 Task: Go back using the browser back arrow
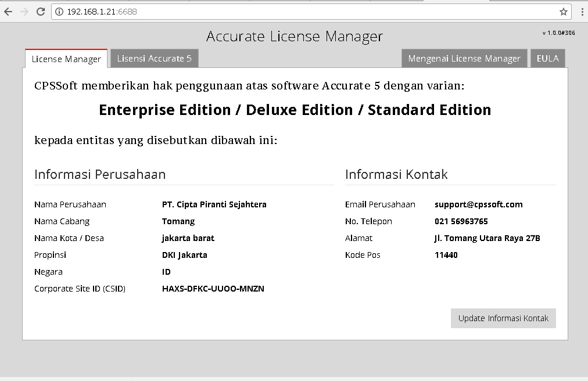[8, 12]
